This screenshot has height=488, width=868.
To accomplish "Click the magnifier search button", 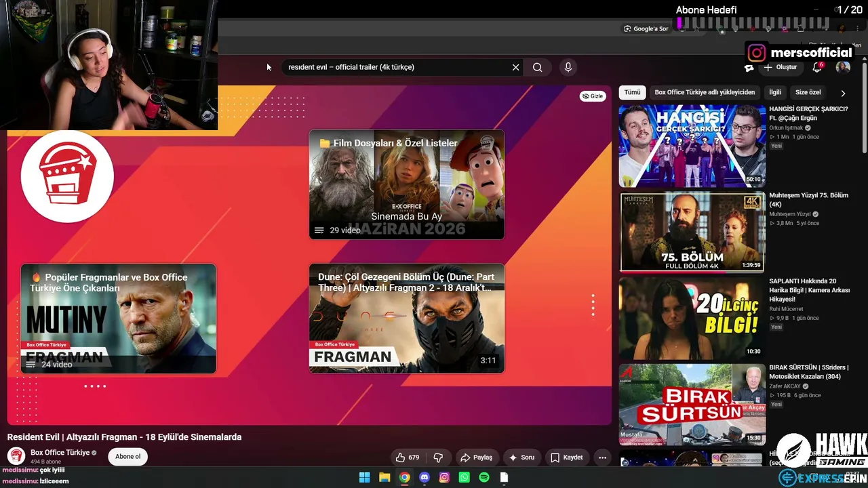I will click(538, 67).
